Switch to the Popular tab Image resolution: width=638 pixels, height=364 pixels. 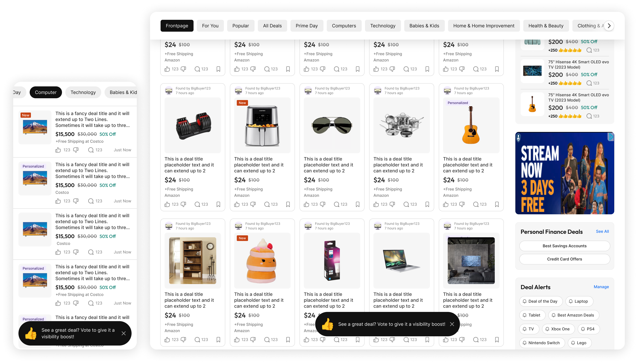pos(241,26)
